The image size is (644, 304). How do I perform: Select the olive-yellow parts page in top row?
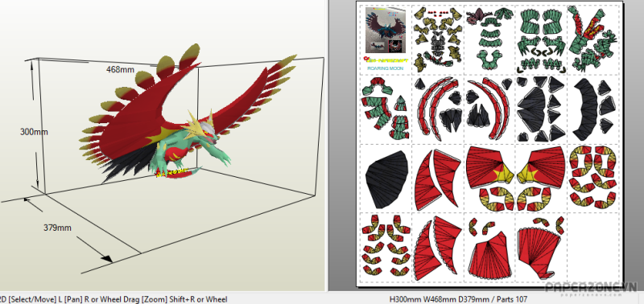[438, 39]
